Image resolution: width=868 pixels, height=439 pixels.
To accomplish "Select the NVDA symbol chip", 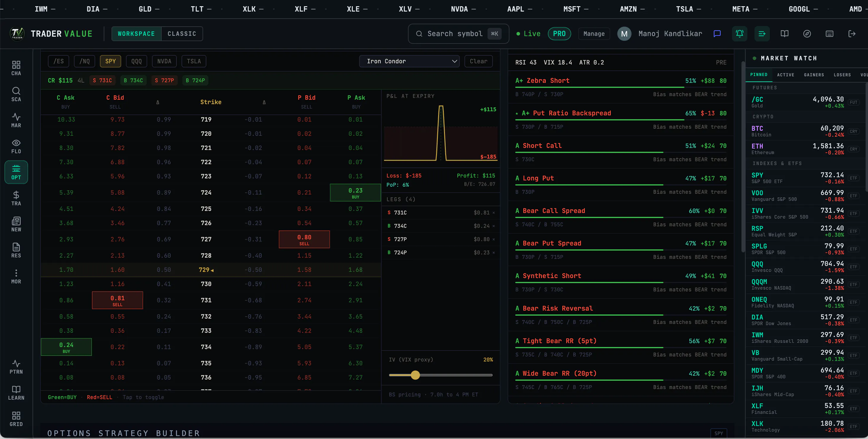I will (164, 61).
